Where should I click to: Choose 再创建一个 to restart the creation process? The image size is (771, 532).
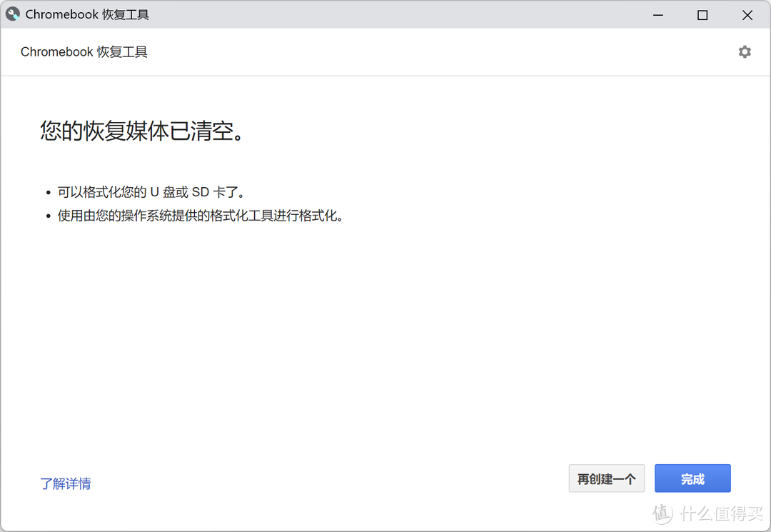[606, 478]
